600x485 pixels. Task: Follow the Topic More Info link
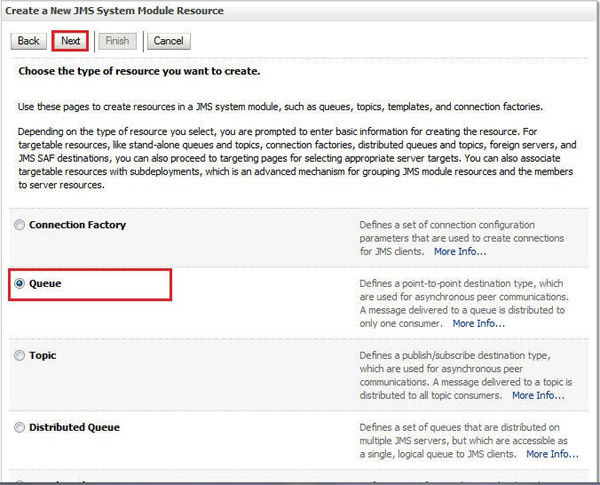tap(538, 395)
